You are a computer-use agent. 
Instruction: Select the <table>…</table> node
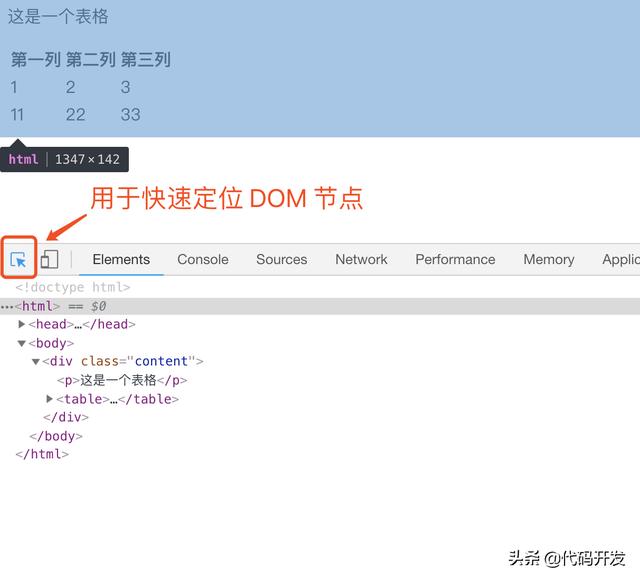click(118, 399)
